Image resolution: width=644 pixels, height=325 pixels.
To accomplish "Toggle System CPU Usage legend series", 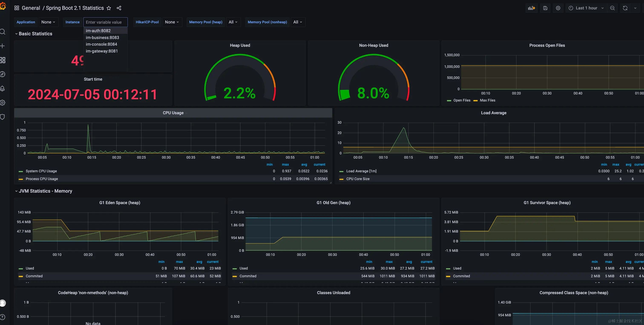I will pyautogui.click(x=41, y=171).
